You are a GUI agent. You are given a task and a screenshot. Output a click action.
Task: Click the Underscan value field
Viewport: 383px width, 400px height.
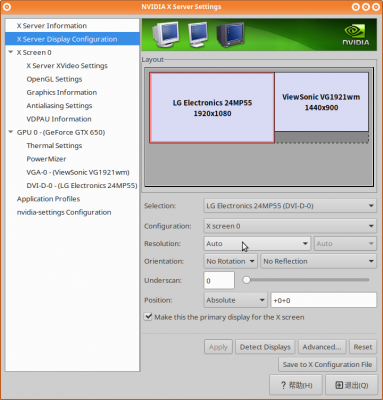point(219,280)
